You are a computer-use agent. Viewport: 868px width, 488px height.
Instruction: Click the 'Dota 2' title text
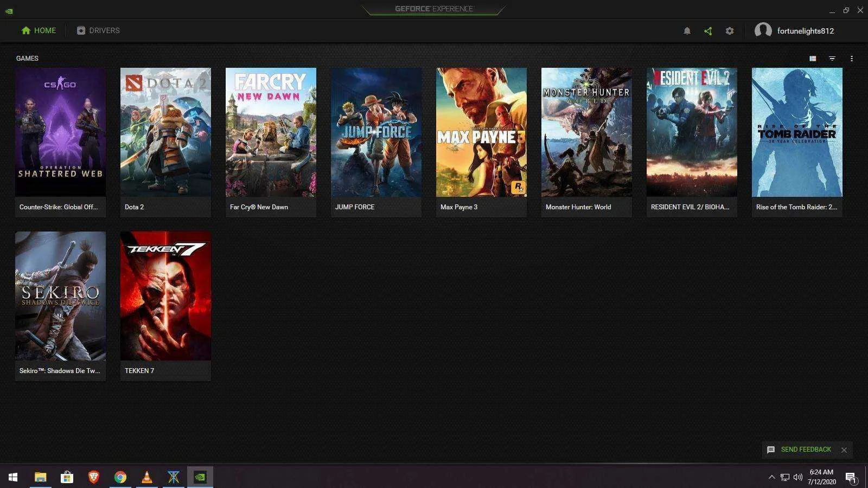pyautogui.click(x=134, y=207)
